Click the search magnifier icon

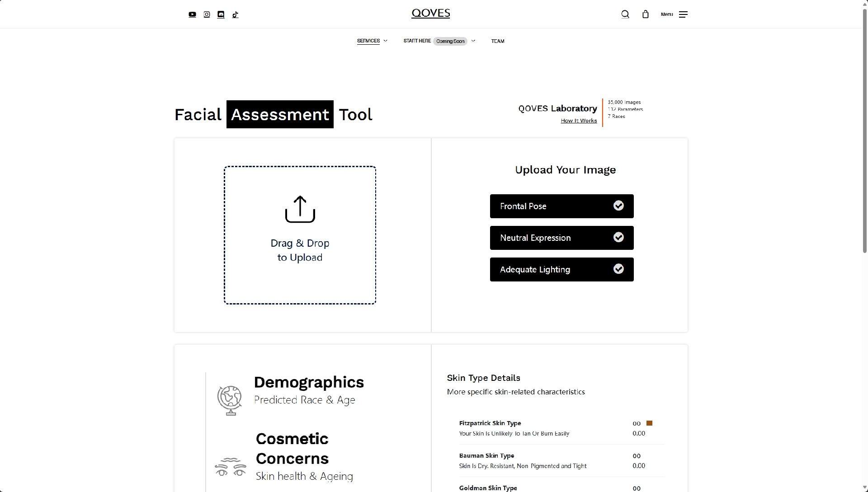pyautogui.click(x=625, y=14)
